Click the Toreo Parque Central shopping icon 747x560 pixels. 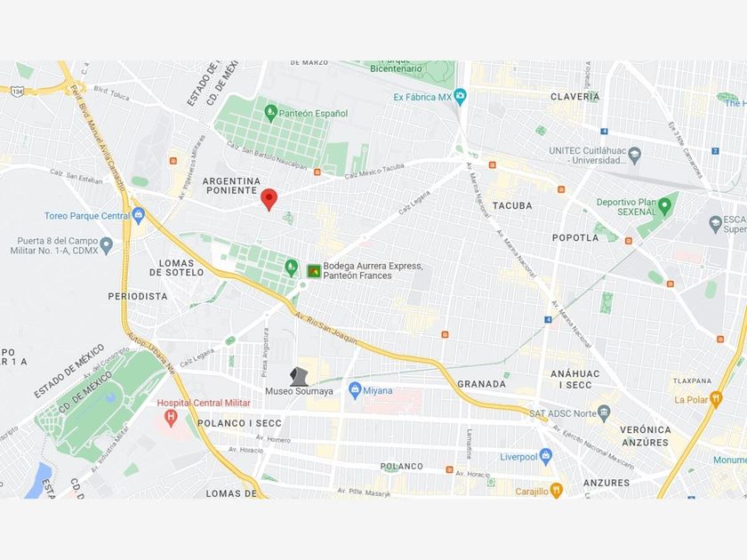tap(138, 216)
